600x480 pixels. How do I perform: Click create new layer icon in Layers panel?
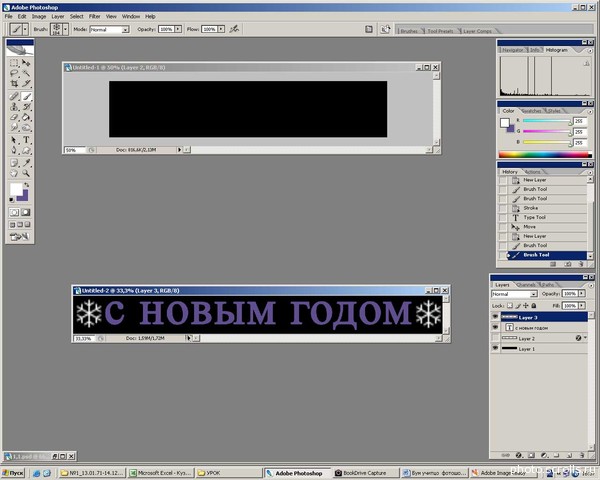point(569,455)
